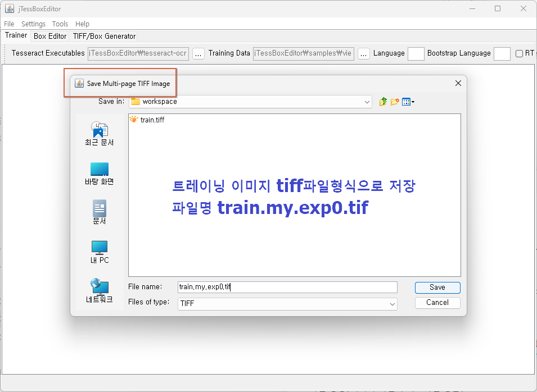The height and width of the screenshot is (392, 537).
Task: Create a new folder icon
Action: (395, 102)
